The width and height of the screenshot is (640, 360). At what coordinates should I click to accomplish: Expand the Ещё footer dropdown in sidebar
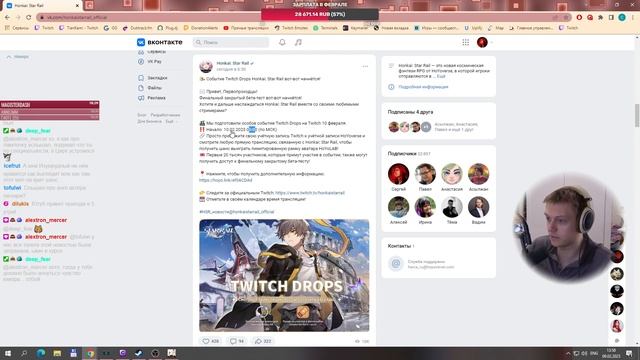tap(171, 122)
